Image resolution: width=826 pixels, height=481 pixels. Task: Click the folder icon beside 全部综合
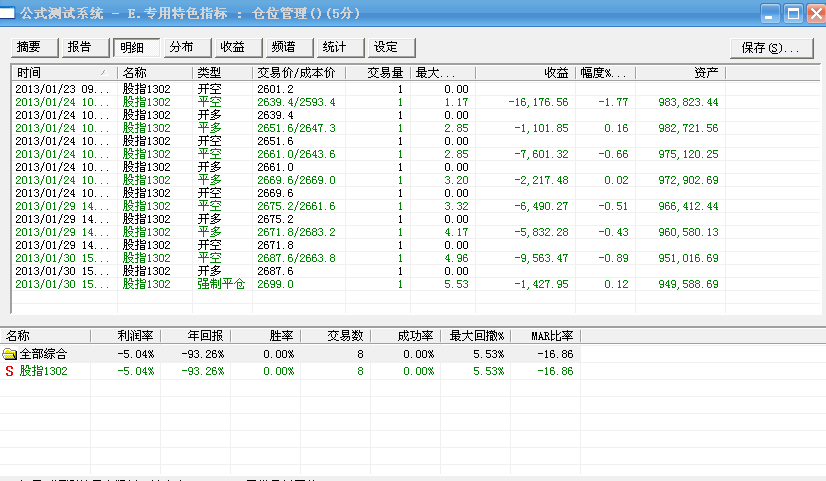pos(10,354)
